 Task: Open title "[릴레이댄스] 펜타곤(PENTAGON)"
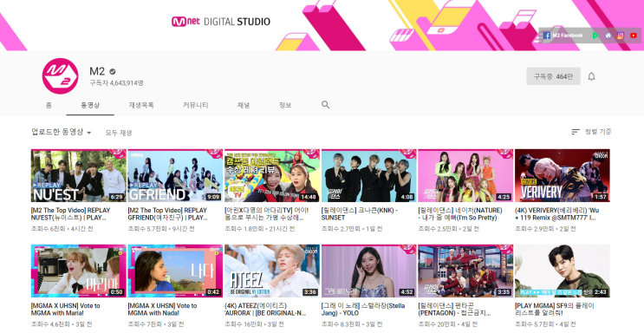tap(454, 310)
